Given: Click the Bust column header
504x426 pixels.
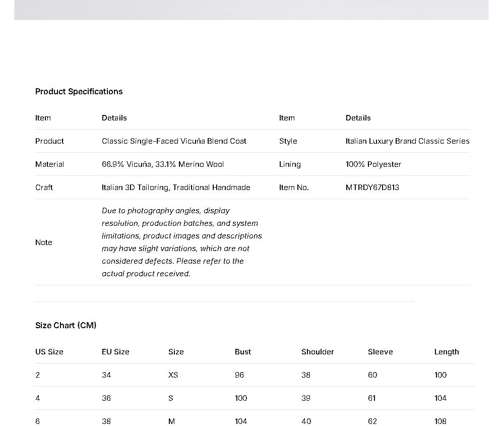Looking at the screenshot, I should click(243, 352).
